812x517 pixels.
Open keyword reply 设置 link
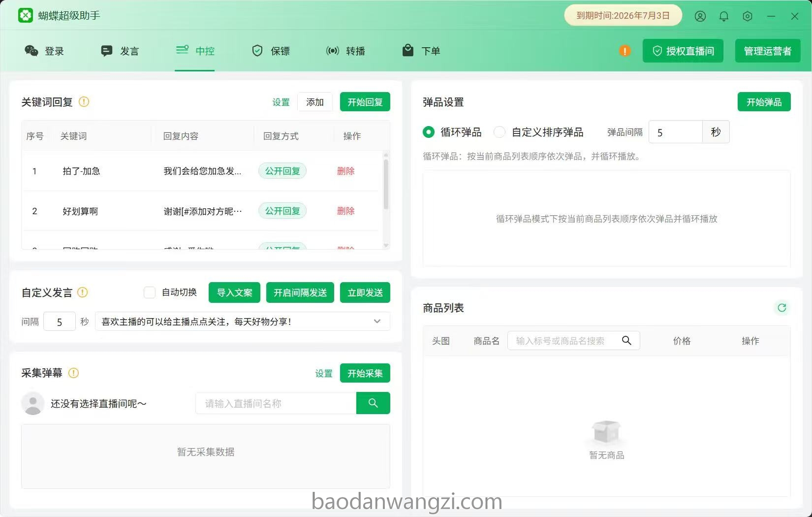pyautogui.click(x=281, y=102)
